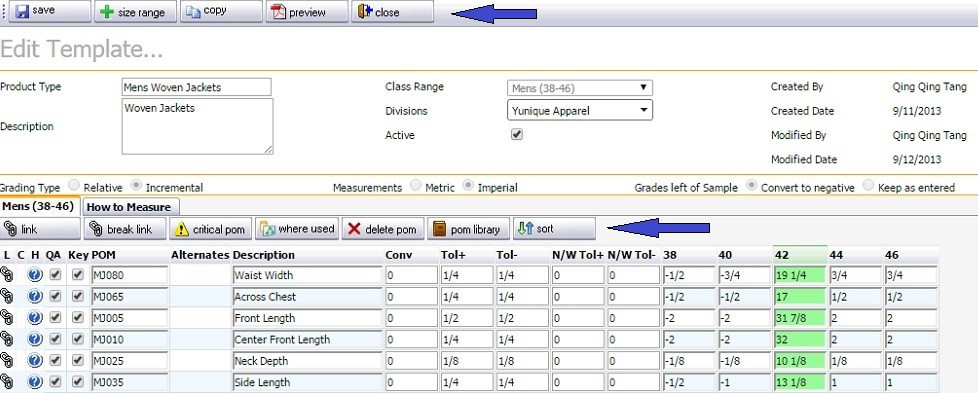Viewport: 978px width, 393px height.
Task: Click the Description text area
Action: 197,126
